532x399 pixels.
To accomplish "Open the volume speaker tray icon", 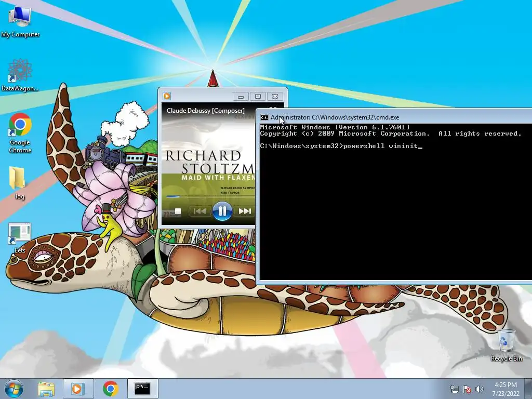I will click(479, 389).
